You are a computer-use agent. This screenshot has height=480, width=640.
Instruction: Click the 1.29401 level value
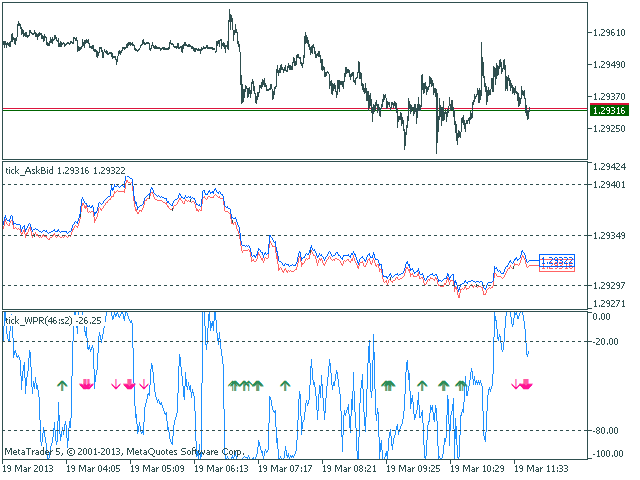tap(609, 185)
